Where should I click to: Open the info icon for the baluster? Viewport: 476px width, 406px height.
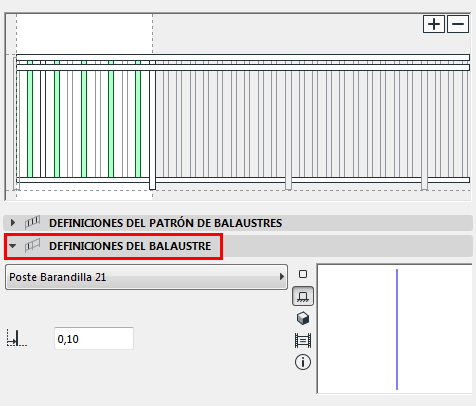[x=303, y=362]
